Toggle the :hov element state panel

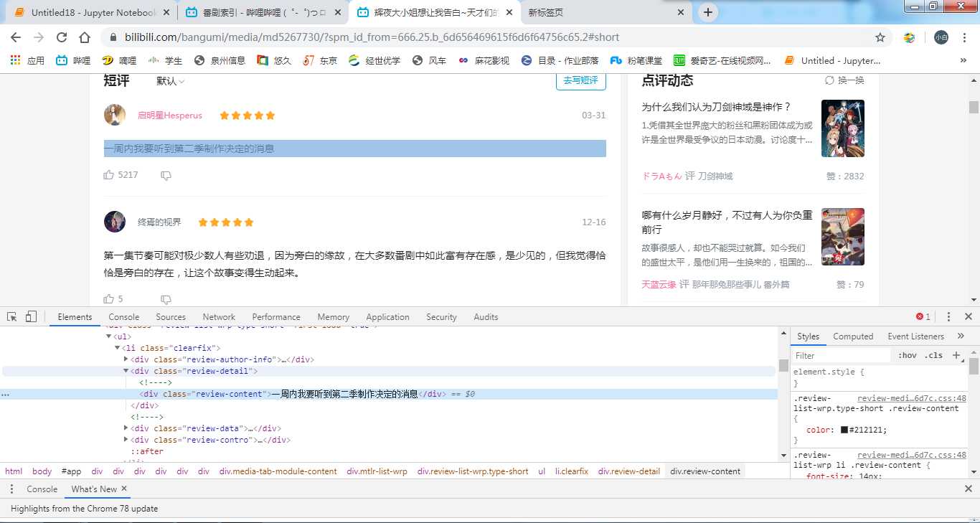(x=907, y=355)
